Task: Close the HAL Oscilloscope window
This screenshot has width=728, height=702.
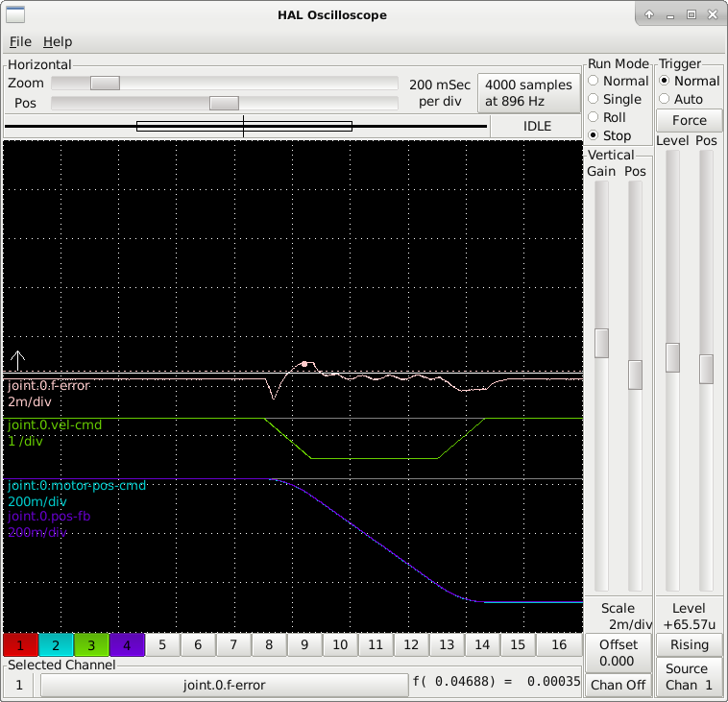Action: (713, 14)
